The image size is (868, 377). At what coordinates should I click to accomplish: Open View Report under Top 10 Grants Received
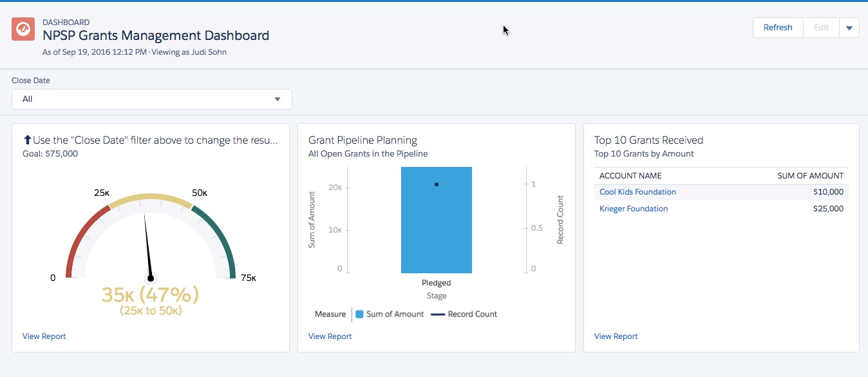click(616, 336)
